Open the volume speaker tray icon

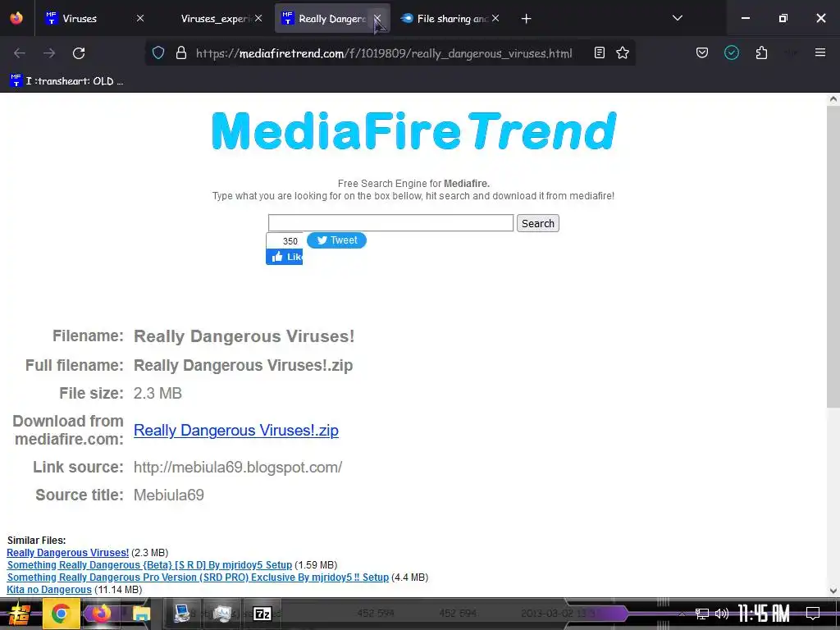pyautogui.click(x=722, y=614)
